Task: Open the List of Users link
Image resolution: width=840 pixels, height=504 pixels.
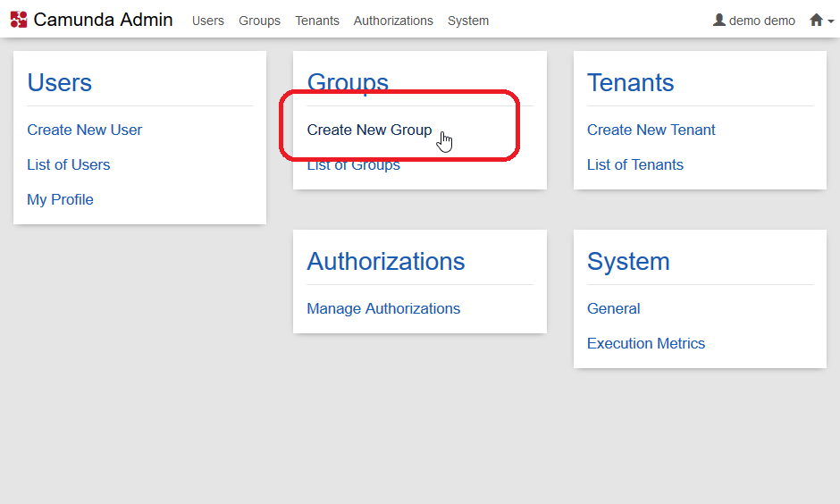Action: [69, 164]
